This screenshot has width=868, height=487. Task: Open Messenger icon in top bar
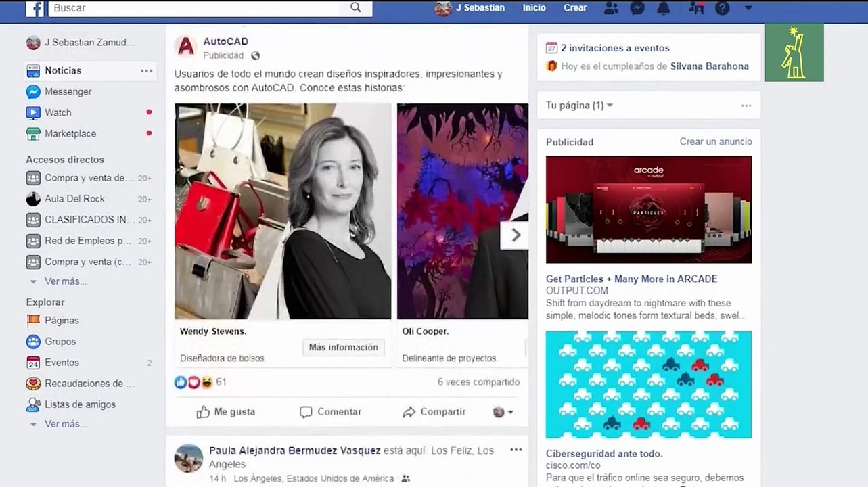[637, 8]
